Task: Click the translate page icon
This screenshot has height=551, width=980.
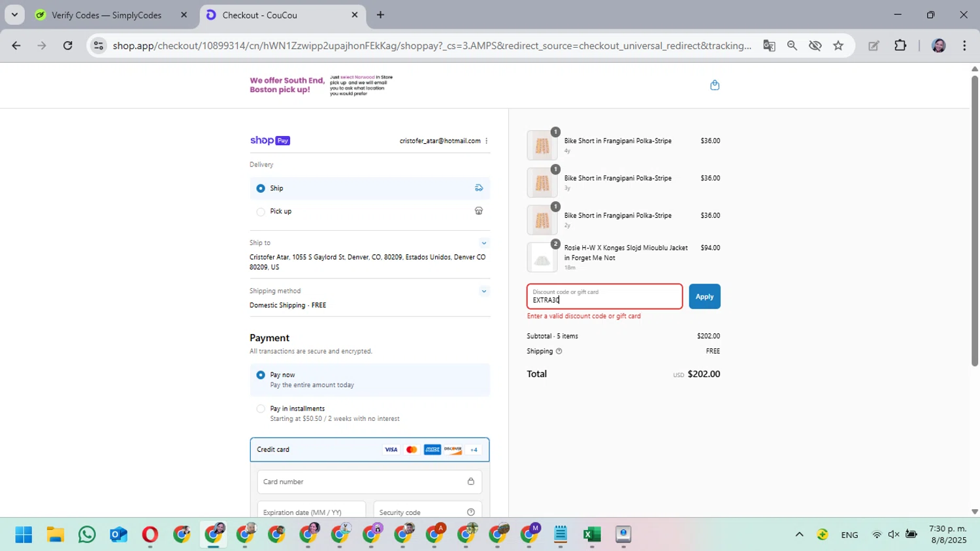Action: click(x=769, y=46)
